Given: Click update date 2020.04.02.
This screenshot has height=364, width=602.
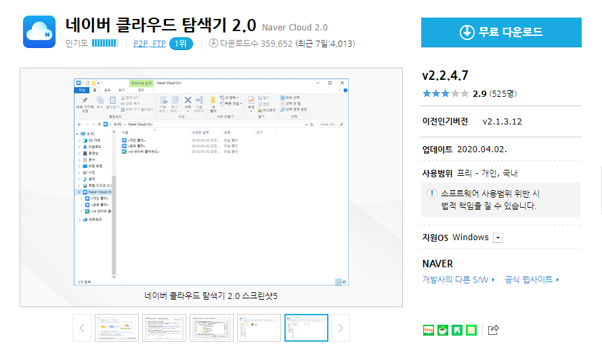Looking at the screenshot, I should point(482,150).
